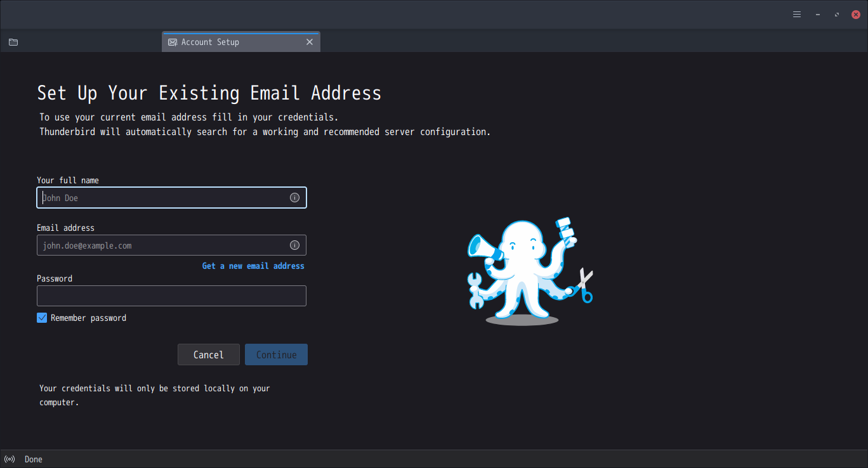Click the 'Done' status bar text
The image size is (868, 468).
coord(34,459)
